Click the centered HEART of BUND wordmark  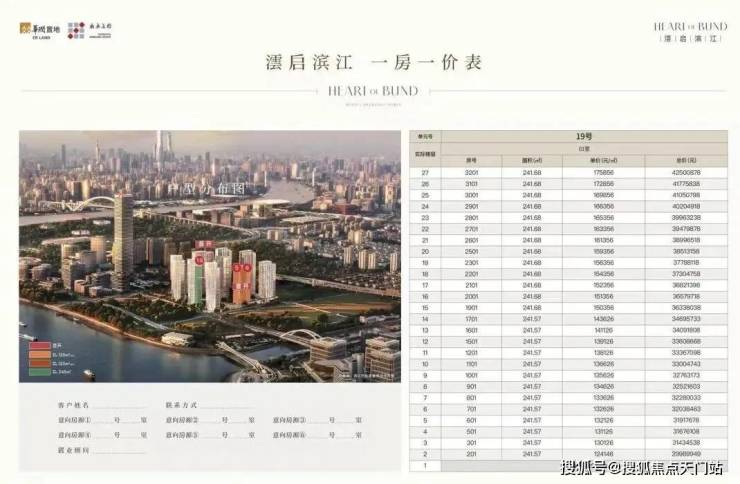(373, 91)
